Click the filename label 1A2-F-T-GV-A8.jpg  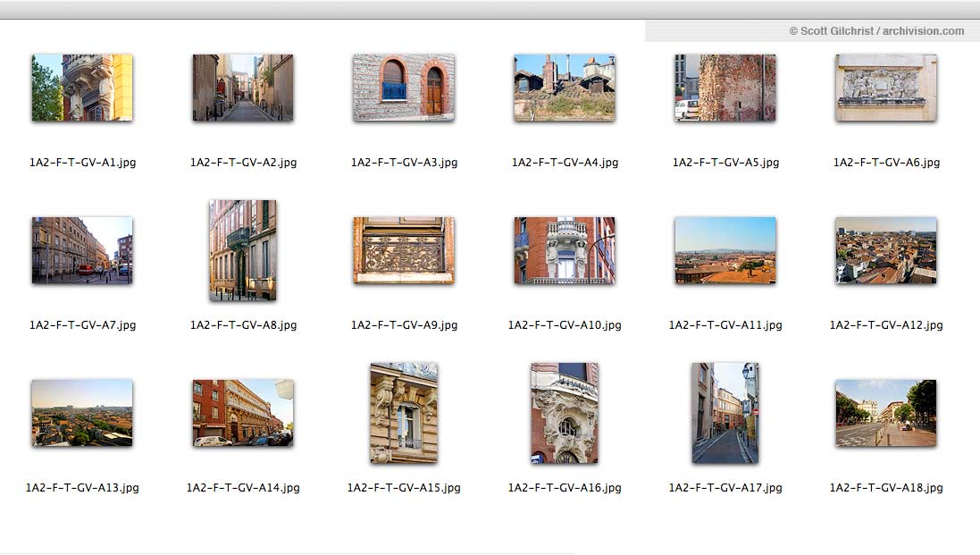click(243, 325)
